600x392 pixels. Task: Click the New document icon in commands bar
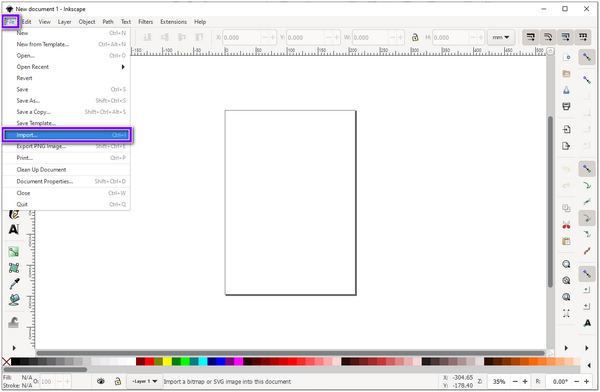(567, 57)
